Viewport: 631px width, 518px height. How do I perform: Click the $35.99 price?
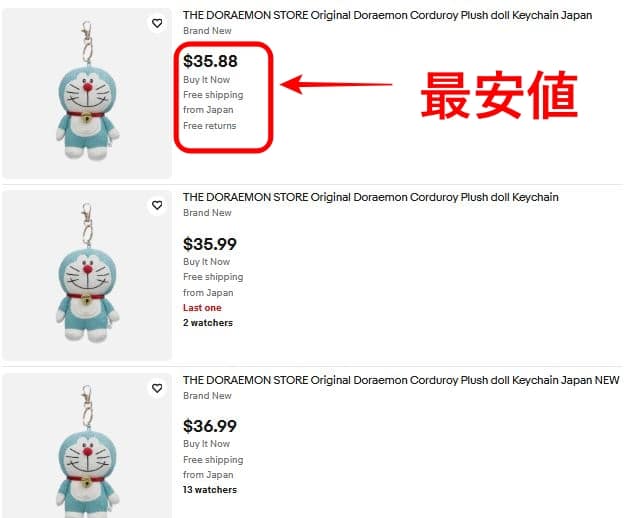tap(210, 244)
